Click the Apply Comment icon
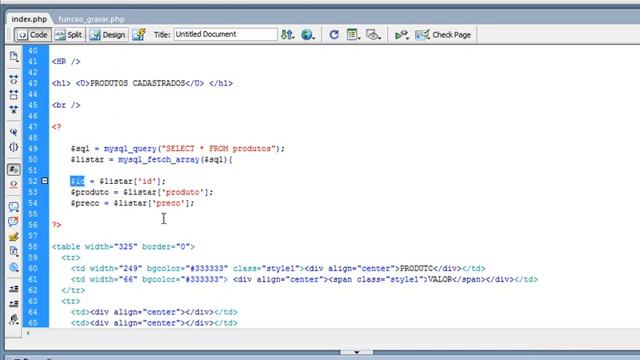This screenshot has width=640, height=360. (x=13, y=207)
